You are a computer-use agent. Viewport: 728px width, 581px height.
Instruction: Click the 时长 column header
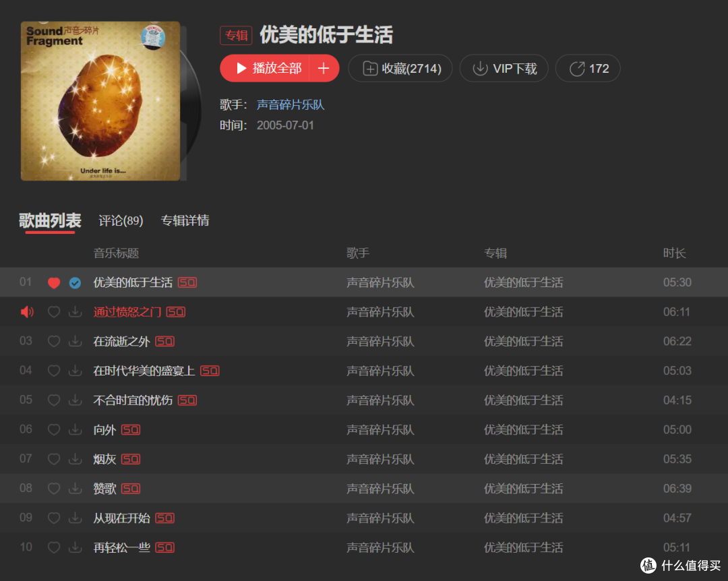pos(674,253)
